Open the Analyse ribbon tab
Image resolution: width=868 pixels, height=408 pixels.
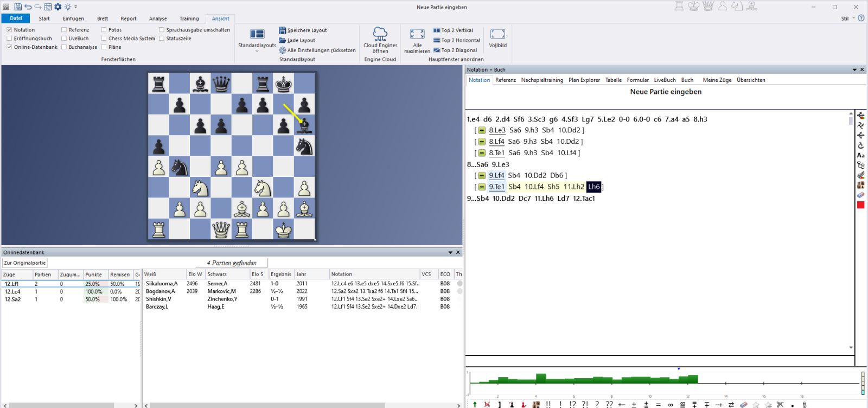point(158,18)
